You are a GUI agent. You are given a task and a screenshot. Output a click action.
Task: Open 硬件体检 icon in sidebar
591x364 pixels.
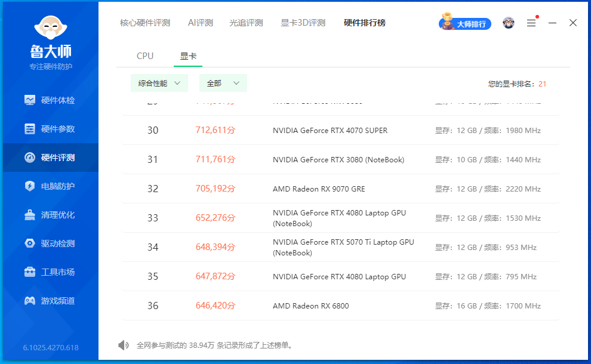30,100
